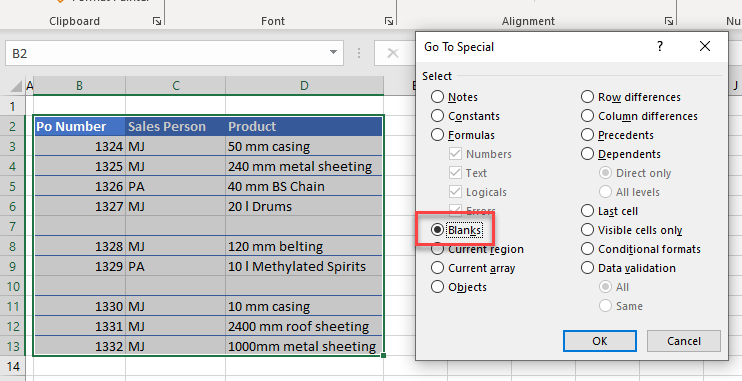Click cell containing 1324
Screen dimensions: 742x381
80,146
